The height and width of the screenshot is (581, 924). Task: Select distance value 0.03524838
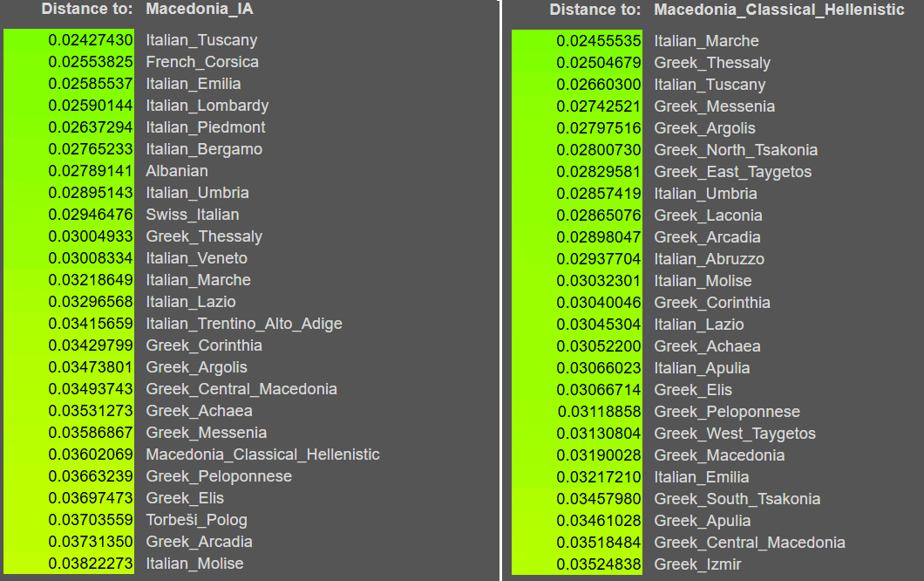click(x=599, y=565)
